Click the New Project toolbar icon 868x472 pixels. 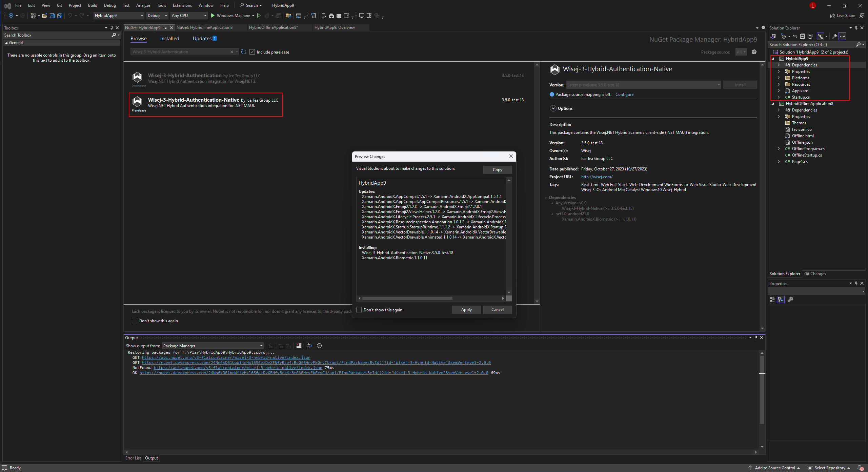(33, 16)
